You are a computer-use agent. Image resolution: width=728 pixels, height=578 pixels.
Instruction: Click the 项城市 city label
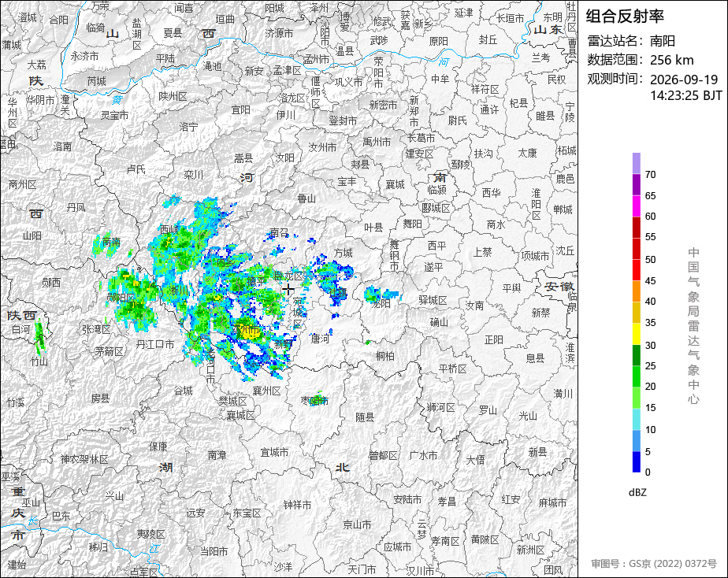pyautogui.click(x=535, y=256)
